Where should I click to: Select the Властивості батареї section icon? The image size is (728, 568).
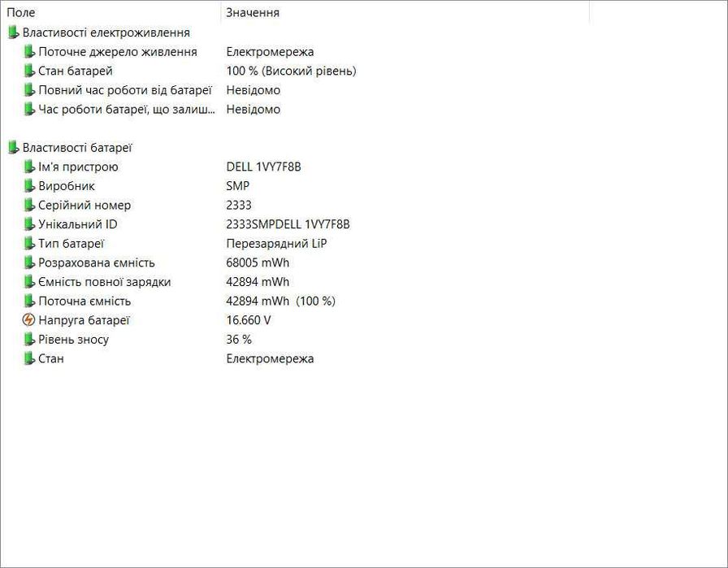point(14,148)
